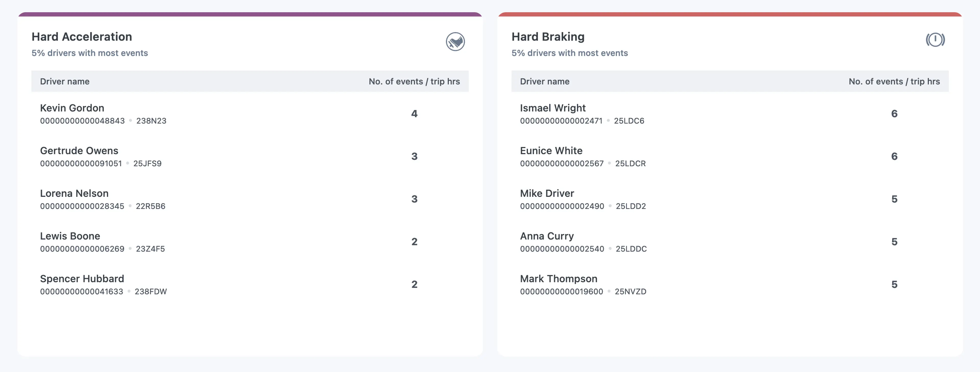The height and width of the screenshot is (372, 980).
Task: Click Hard Braking events per trip hrs header
Action: tap(894, 81)
